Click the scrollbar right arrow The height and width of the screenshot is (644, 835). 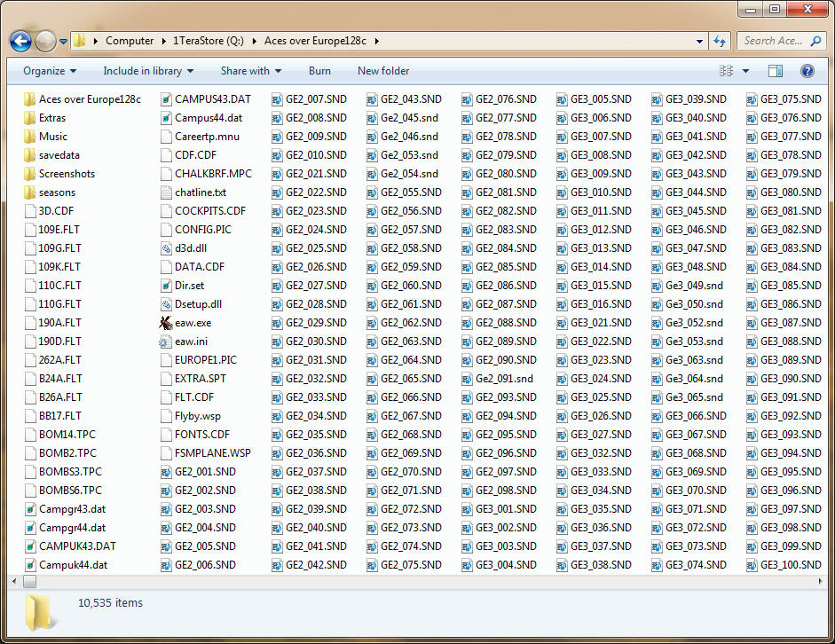pyautogui.click(x=820, y=582)
